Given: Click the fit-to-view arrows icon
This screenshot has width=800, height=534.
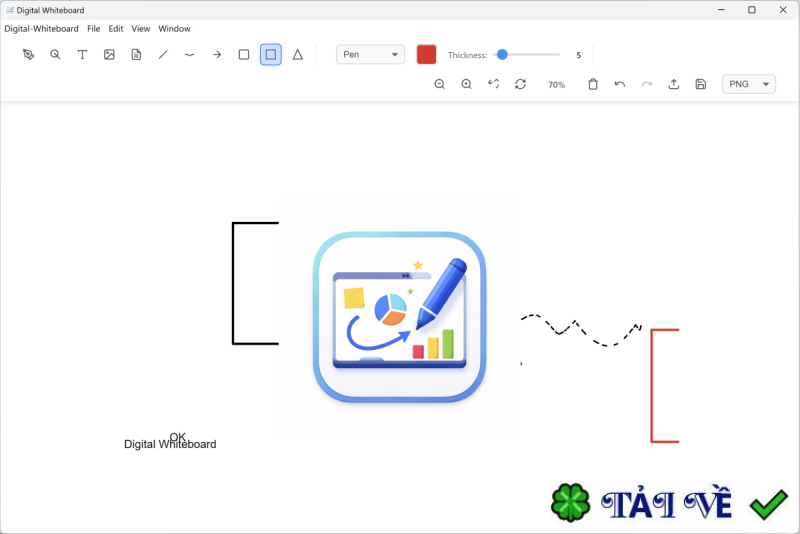Looking at the screenshot, I should point(493,84).
